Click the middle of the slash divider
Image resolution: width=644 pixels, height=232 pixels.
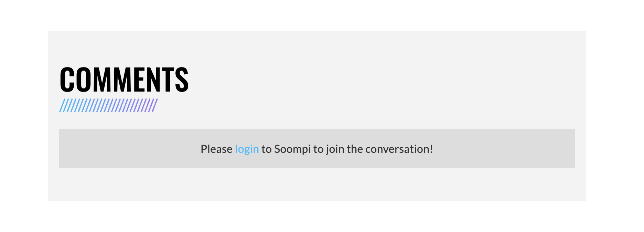coord(108,105)
